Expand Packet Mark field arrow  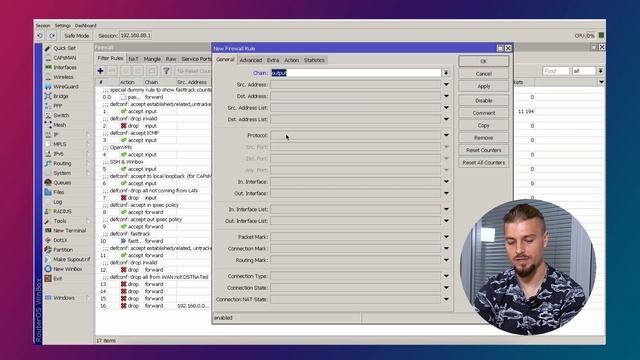coord(446,237)
